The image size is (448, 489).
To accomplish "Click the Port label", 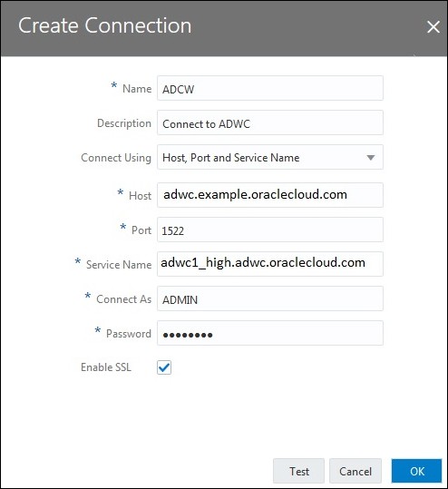I will click(x=141, y=230).
